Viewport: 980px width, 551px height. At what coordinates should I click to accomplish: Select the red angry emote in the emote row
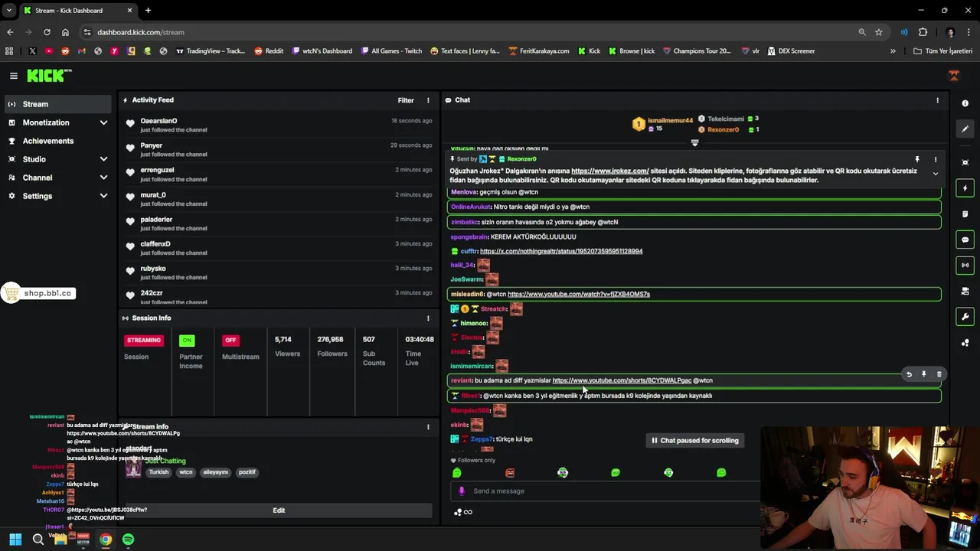[510, 473]
